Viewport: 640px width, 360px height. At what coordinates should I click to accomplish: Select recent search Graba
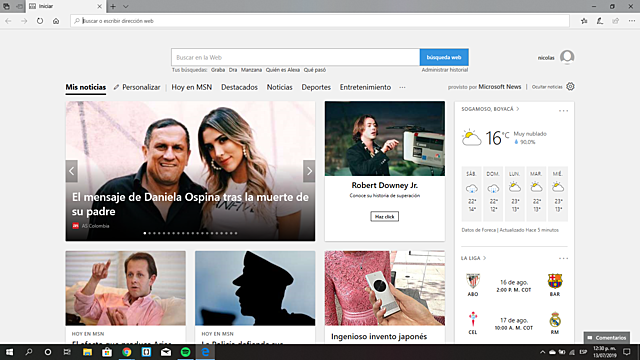218,70
